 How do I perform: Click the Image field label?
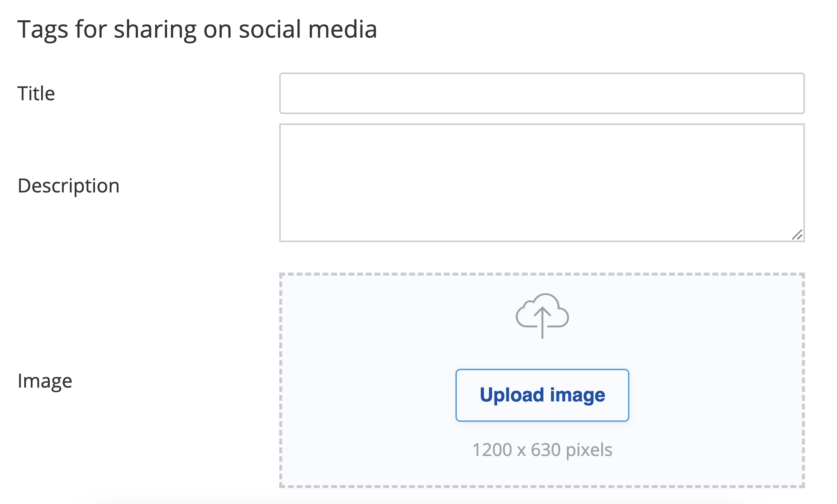pos(45,381)
